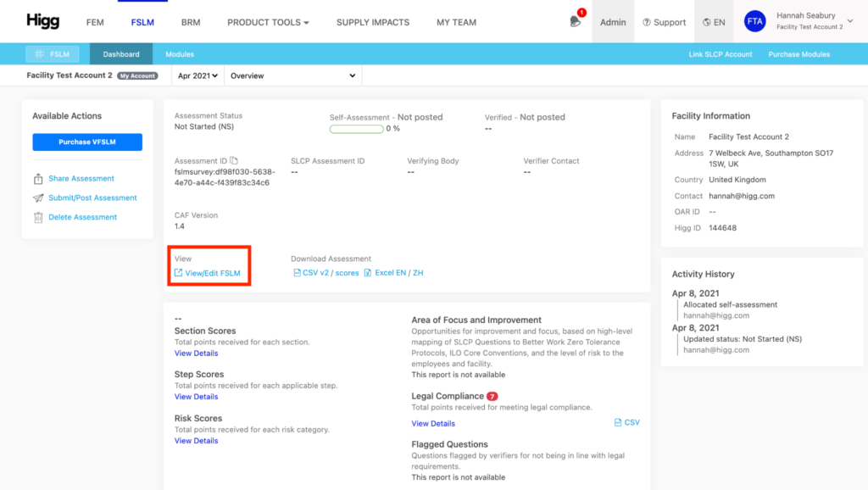This screenshot has height=490, width=868.
Task: Click the Delete Assessment trash icon
Action: (38, 217)
